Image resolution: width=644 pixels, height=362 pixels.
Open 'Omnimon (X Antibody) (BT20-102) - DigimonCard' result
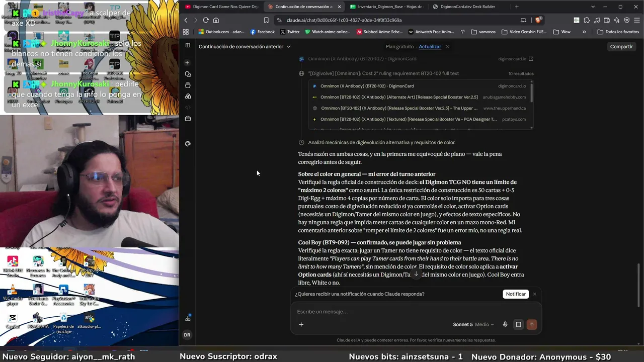click(x=419, y=86)
